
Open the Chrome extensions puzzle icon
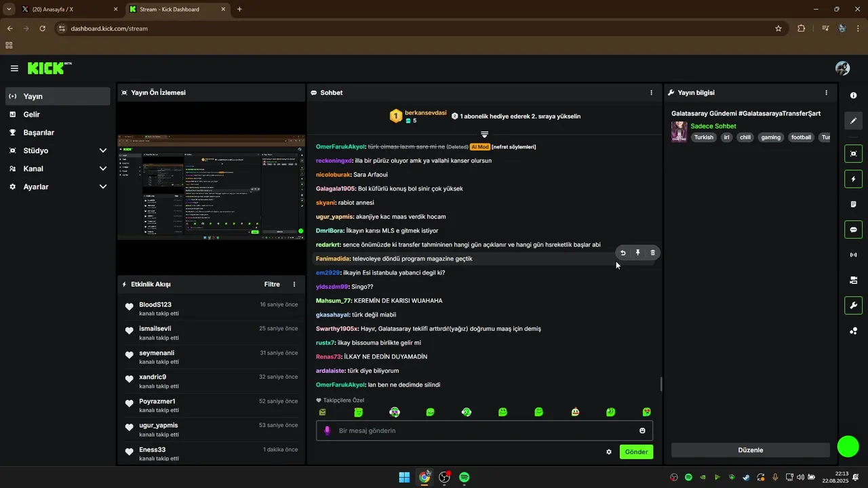(x=801, y=28)
